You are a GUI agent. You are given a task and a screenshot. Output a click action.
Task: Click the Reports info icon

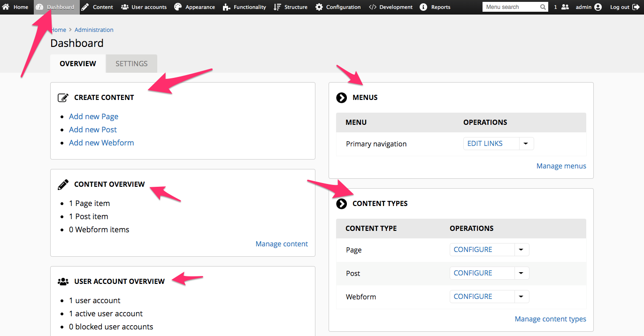click(x=423, y=7)
